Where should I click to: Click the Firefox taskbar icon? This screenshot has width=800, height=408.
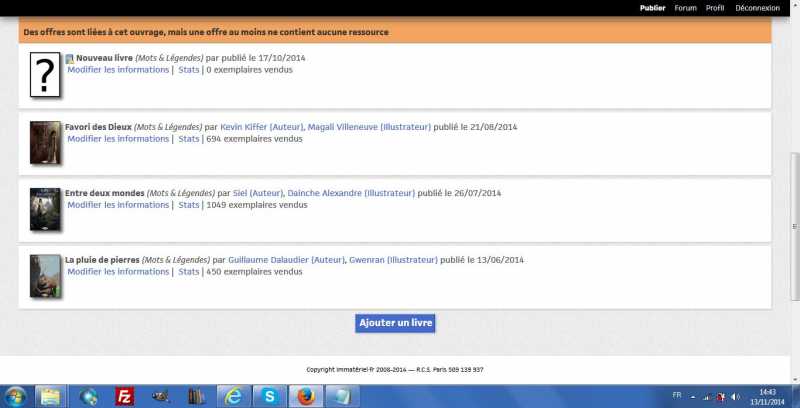tap(306, 396)
